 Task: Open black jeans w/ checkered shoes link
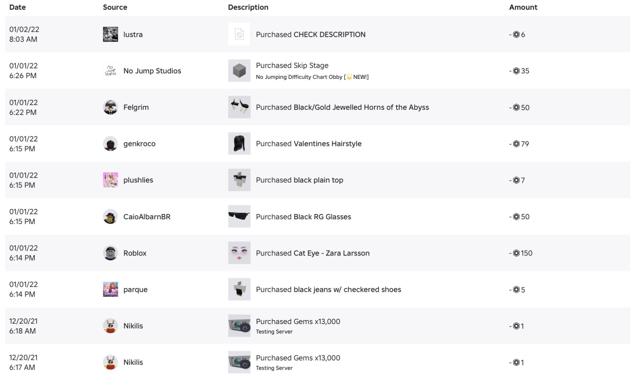click(347, 289)
